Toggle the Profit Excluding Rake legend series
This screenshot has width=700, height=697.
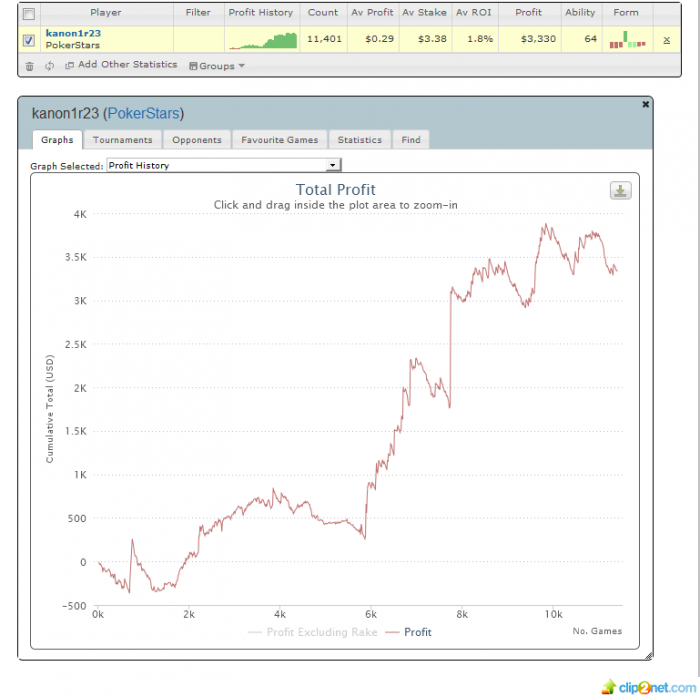pyautogui.click(x=312, y=632)
